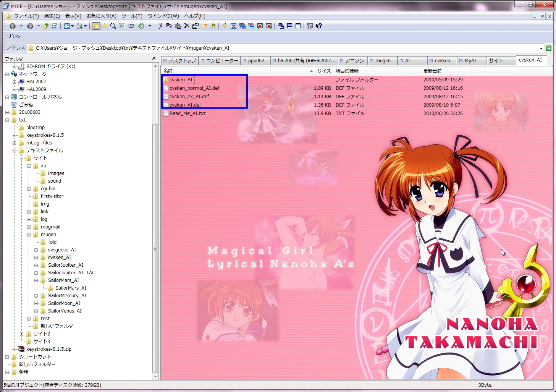
Task: Open the address bar dropdown
Action: [x=541, y=48]
